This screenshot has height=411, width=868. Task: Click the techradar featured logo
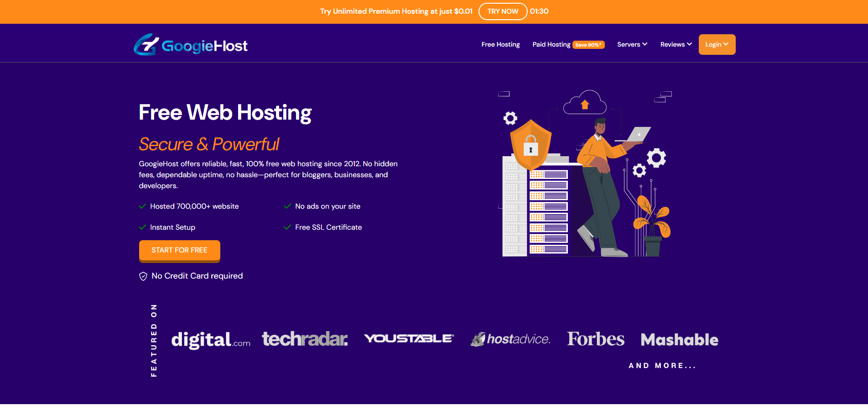(x=305, y=339)
